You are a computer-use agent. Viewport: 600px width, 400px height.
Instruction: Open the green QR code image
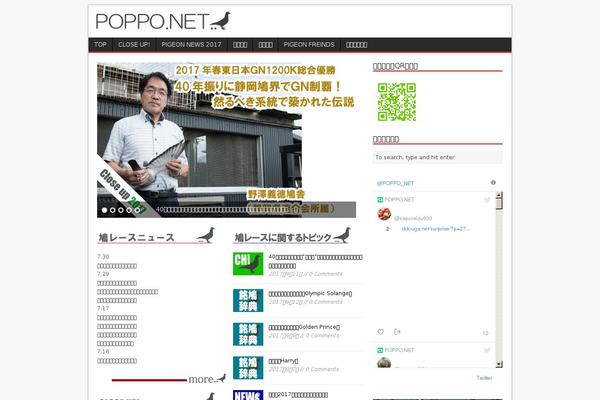point(396,102)
